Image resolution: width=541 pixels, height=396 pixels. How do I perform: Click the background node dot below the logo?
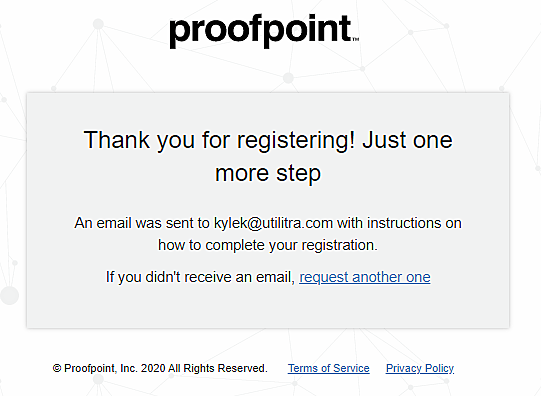coord(288,78)
